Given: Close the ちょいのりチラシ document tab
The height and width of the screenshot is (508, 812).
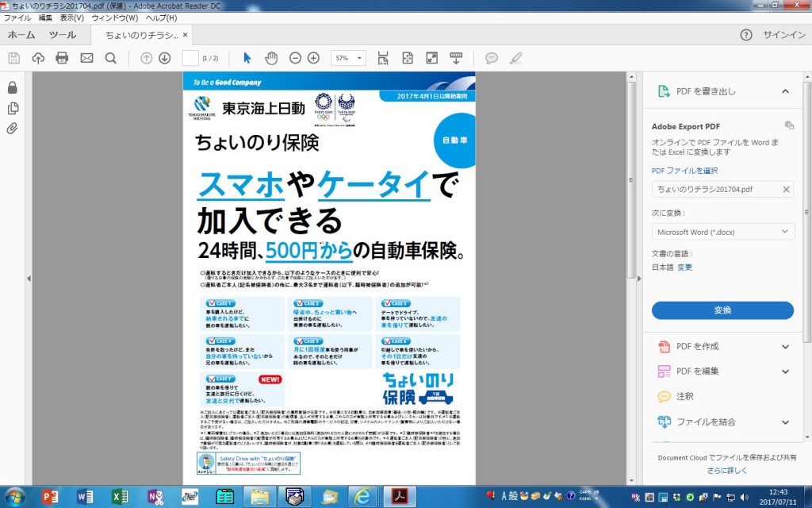Looking at the screenshot, I should (x=185, y=35).
